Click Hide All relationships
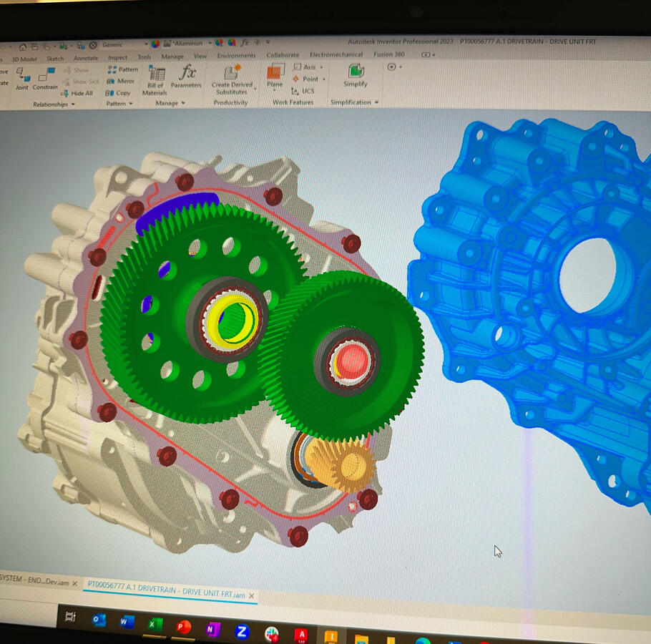 78,94
